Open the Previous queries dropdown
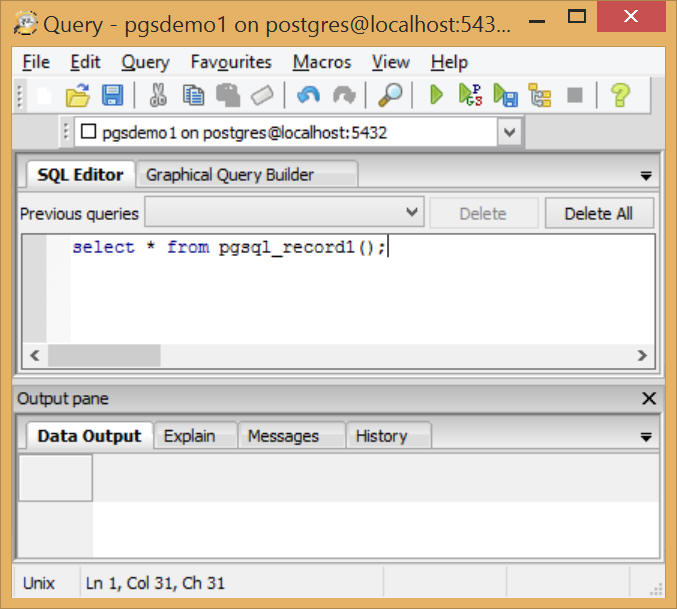The height and width of the screenshot is (609, 677). pos(412,213)
